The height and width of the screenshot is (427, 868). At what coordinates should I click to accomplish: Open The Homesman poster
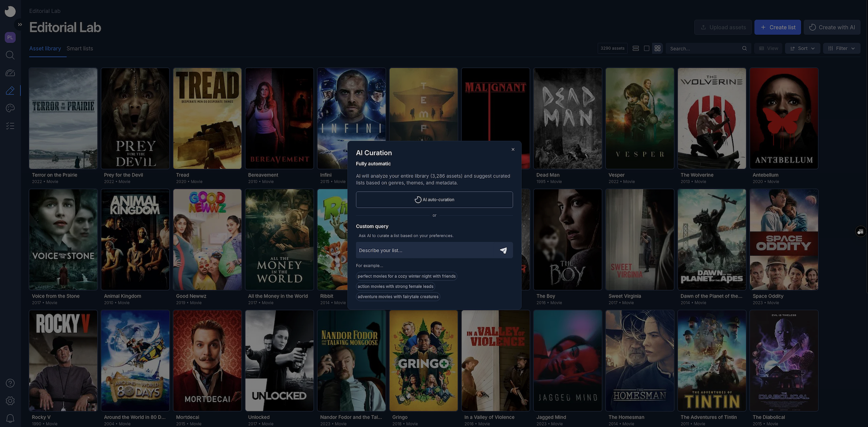coord(640,361)
